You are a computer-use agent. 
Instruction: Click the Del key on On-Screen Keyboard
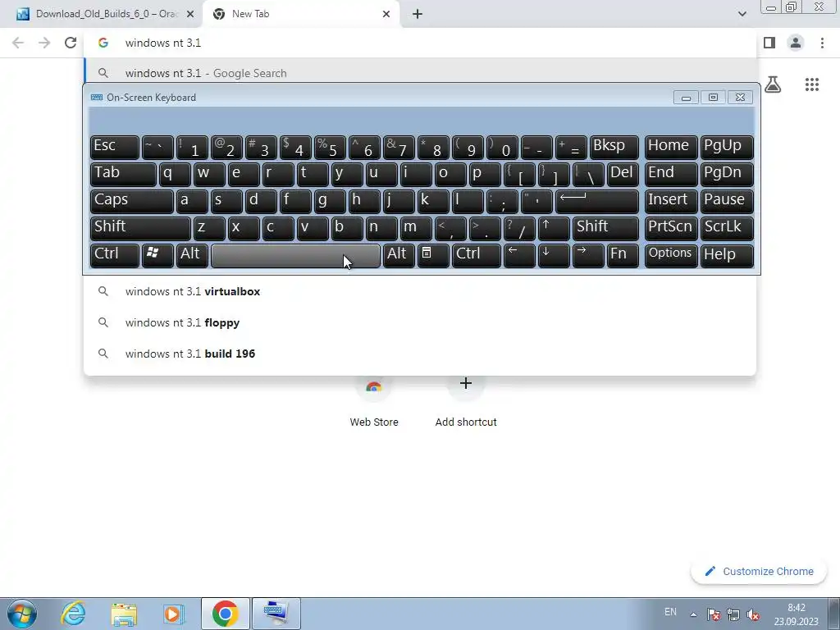(x=623, y=174)
